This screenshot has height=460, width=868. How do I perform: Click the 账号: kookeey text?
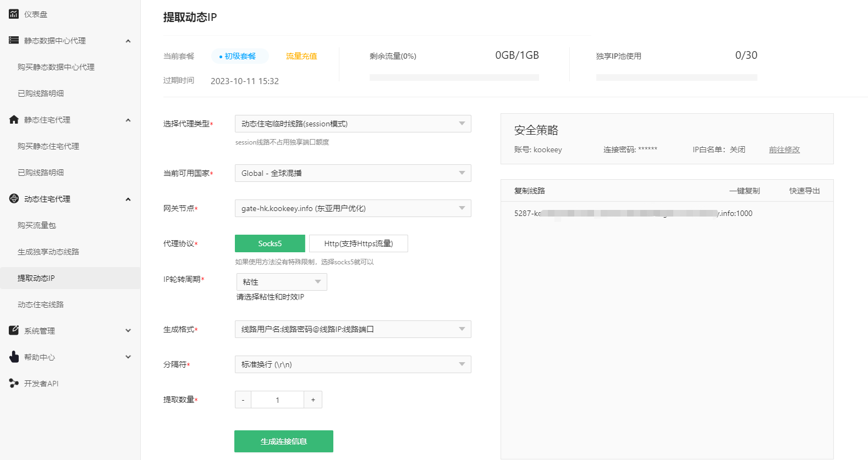click(538, 149)
